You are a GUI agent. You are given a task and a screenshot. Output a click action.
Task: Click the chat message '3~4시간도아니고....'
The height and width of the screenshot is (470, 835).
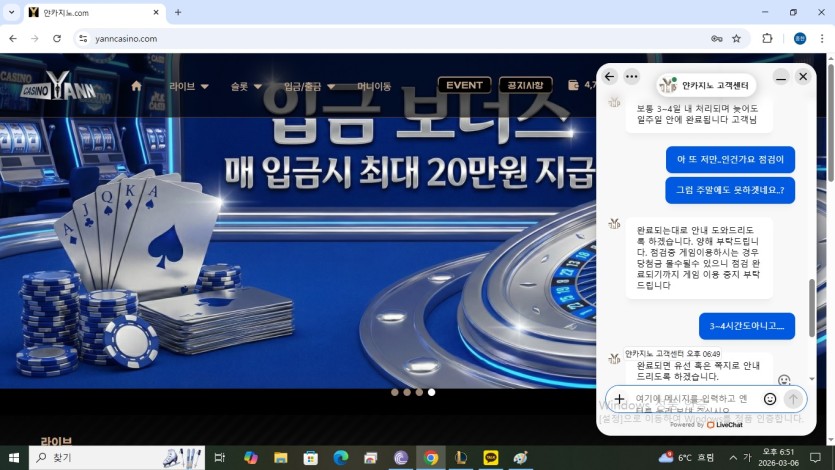coord(747,326)
